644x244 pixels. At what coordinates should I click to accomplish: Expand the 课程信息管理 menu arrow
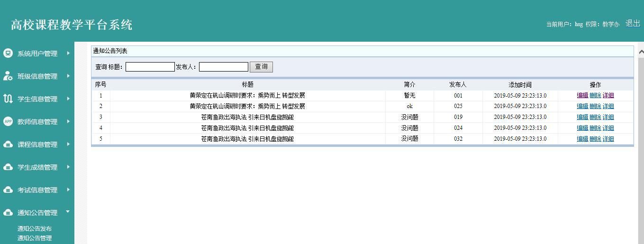[68, 144]
